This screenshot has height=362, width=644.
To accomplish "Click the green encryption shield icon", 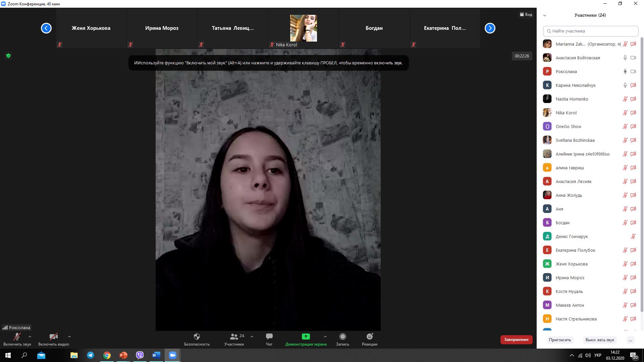I will (8, 56).
